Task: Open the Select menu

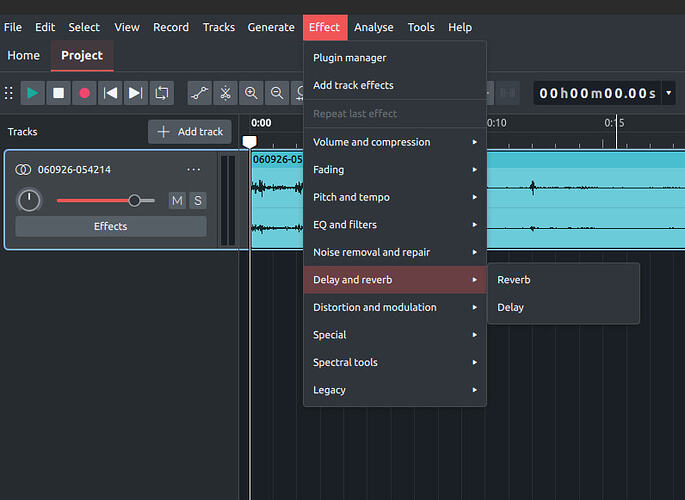Action: click(x=84, y=27)
